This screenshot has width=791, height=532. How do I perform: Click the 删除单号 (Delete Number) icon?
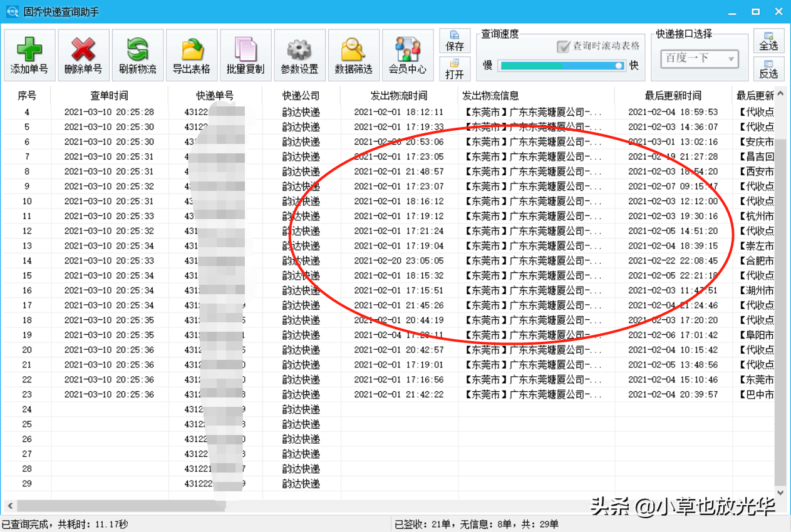[83, 54]
